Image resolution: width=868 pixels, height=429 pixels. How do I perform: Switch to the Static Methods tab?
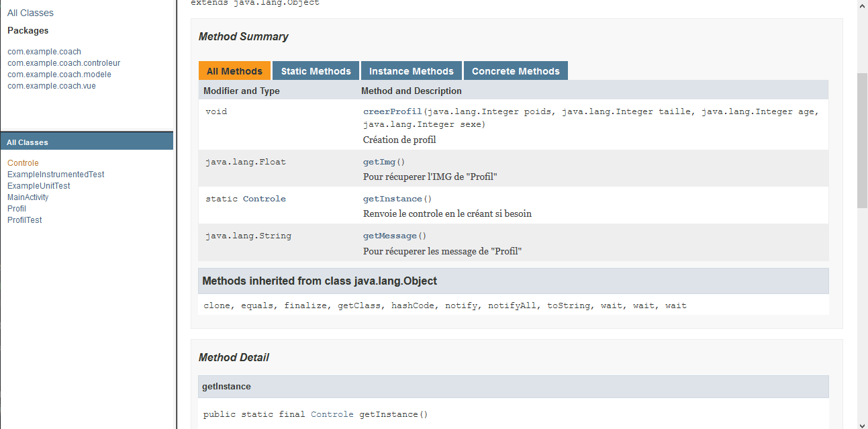(316, 71)
